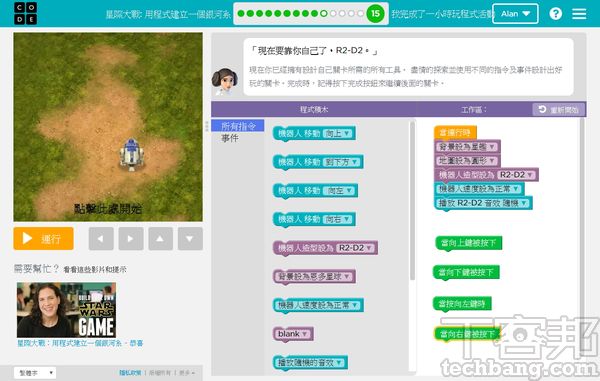Click the right arrow control button
Screen dimensions: 600x381
click(x=131, y=239)
